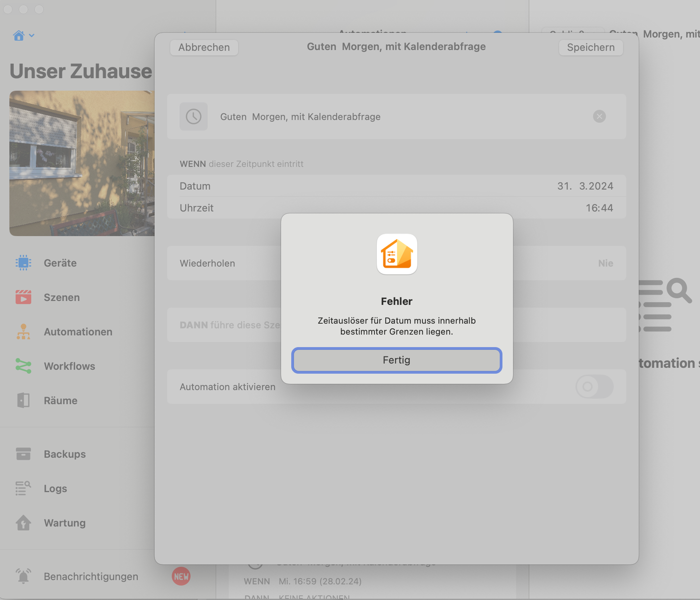The height and width of the screenshot is (600, 700).
Task: Click the Abbrechen button
Action: (204, 47)
